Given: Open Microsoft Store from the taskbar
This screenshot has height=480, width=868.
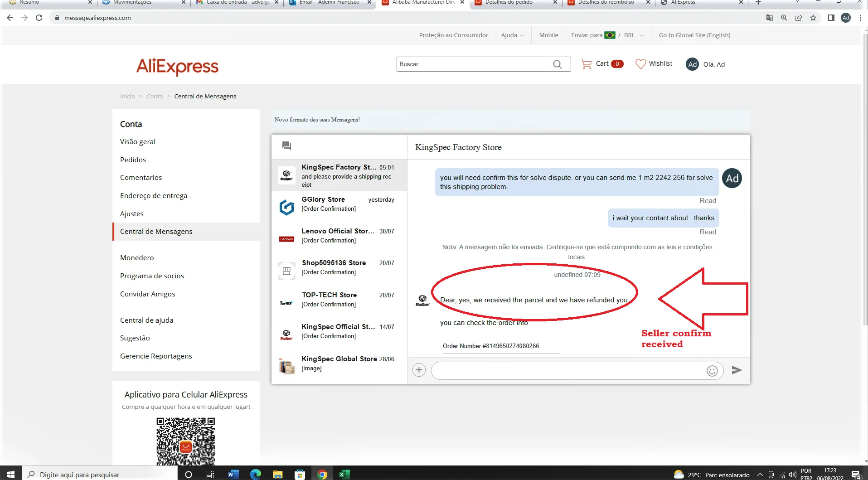Looking at the screenshot, I should click(x=300, y=475).
